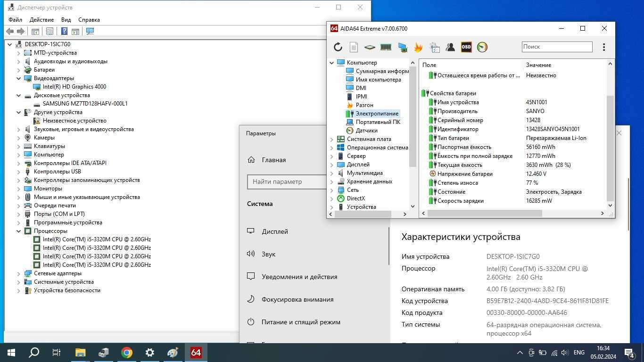Click the Properties icon in Device Manager toolbar
The width and height of the screenshot is (644, 362).
50,31
